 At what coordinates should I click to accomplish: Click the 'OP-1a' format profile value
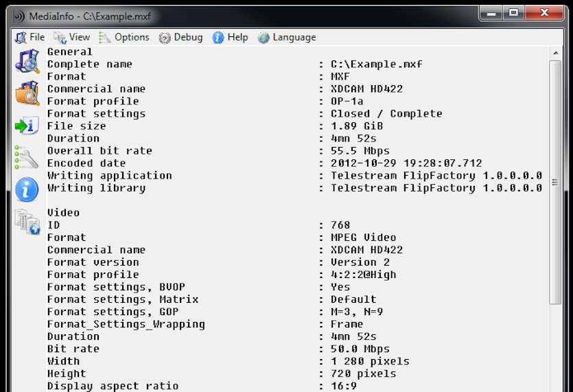click(x=347, y=102)
